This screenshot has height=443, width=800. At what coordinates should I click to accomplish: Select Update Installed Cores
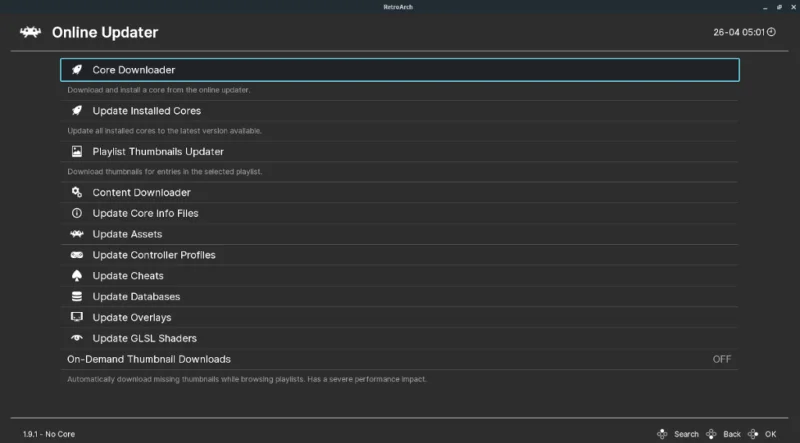click(399, 111)
